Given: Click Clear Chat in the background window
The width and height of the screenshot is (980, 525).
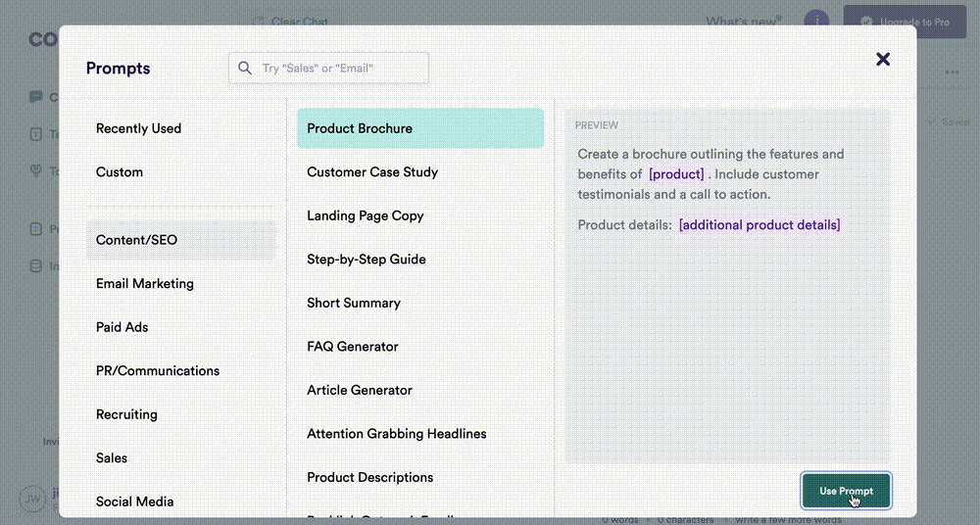Looking at the screenshot, I should (x=291, y=22).
